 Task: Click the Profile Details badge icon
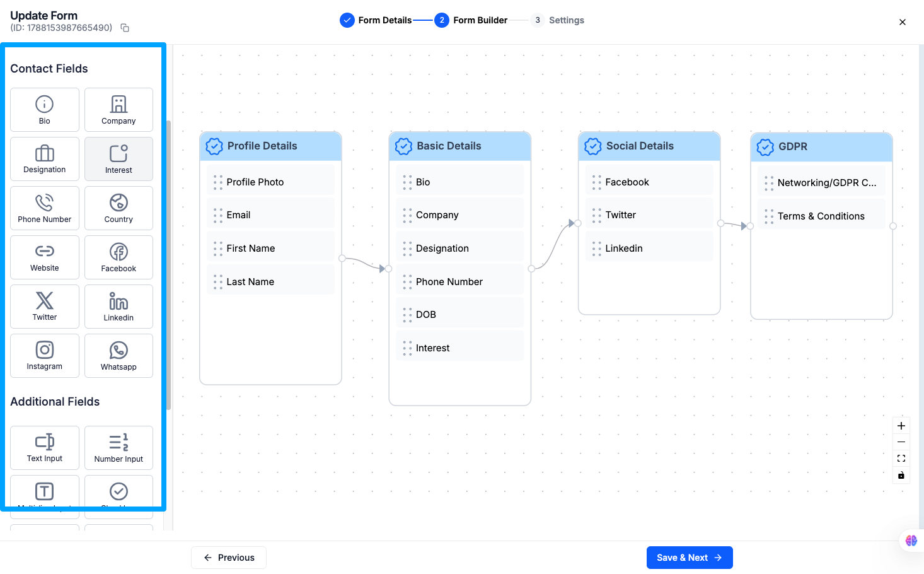click(x=214, y=146)
